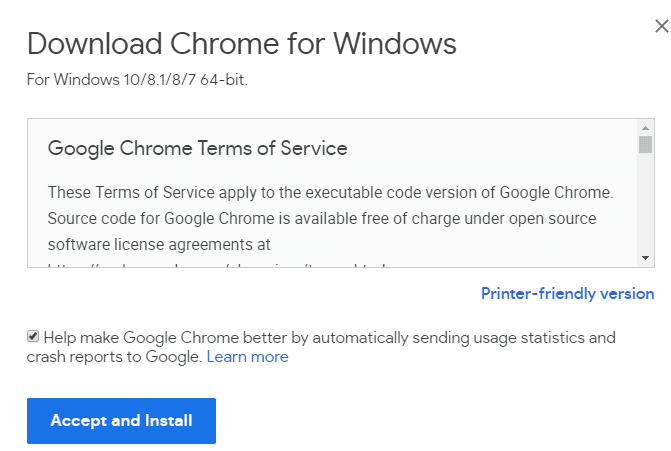Click the 'Source code for Google Chrome' line

(321, 218)
